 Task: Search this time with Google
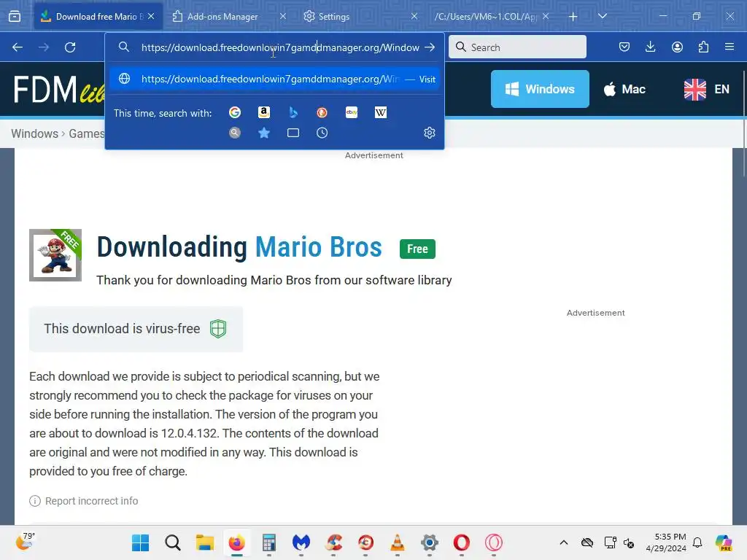[x=235, y=112]
